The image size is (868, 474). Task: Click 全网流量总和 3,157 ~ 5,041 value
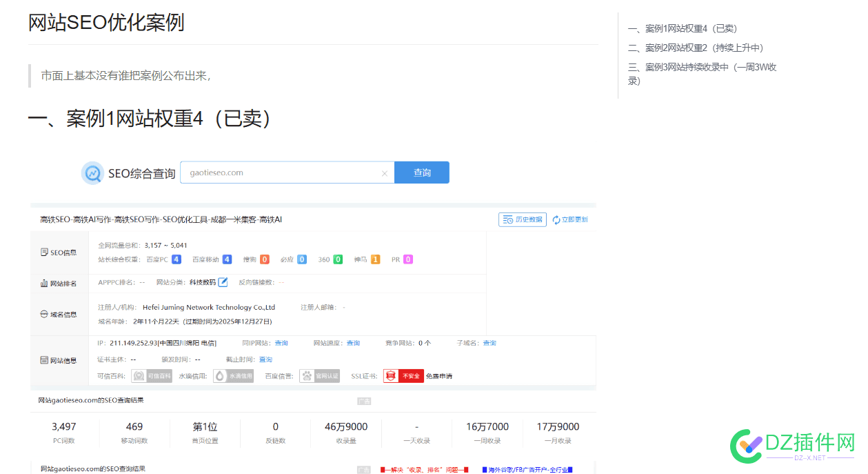pyautogui.click(x=166, y=245)
